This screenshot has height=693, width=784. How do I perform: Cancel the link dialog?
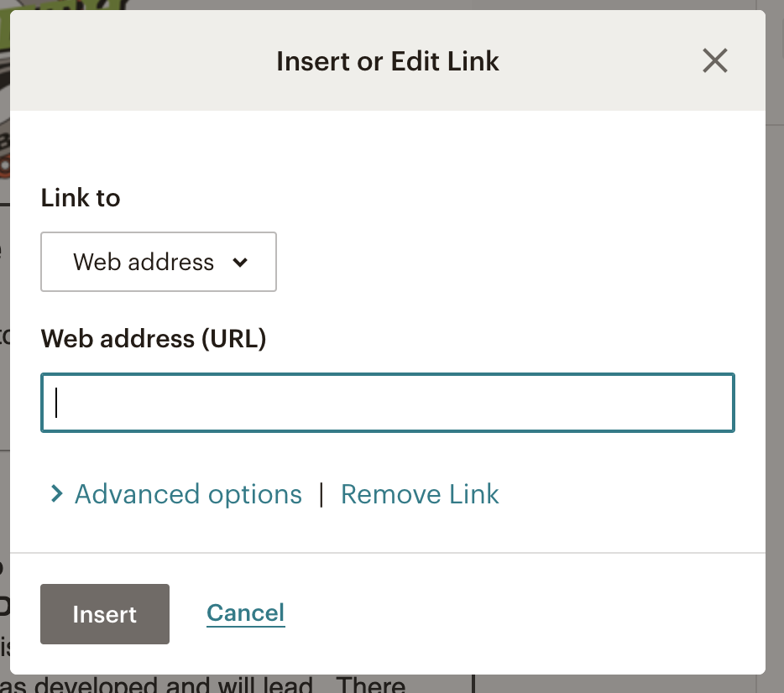tap(245, 613)
